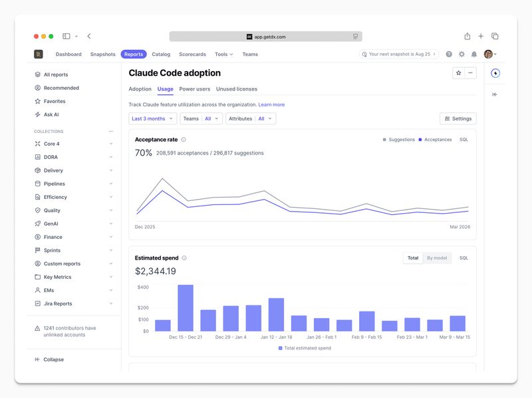Click the Settings button
Image resolution: width=532 pixels, height=398 pixels.
click(458, 118)
